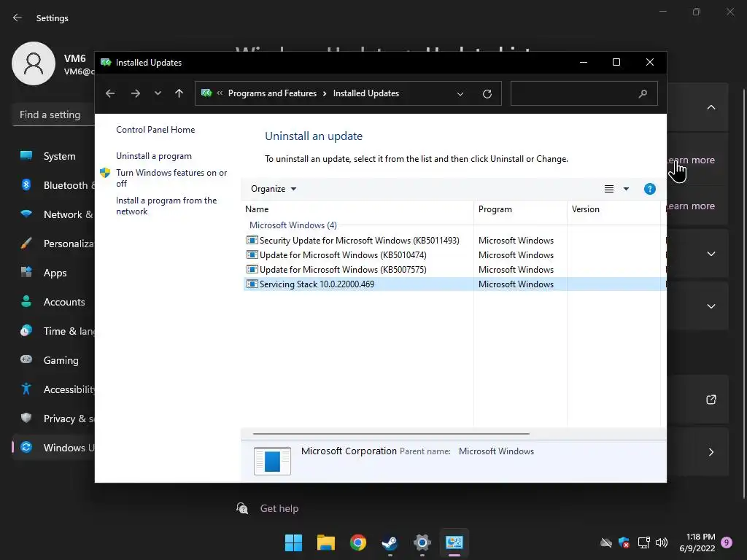
Task: Switch to Control Panel on the taskbar
Action: (x=454, y=542)
